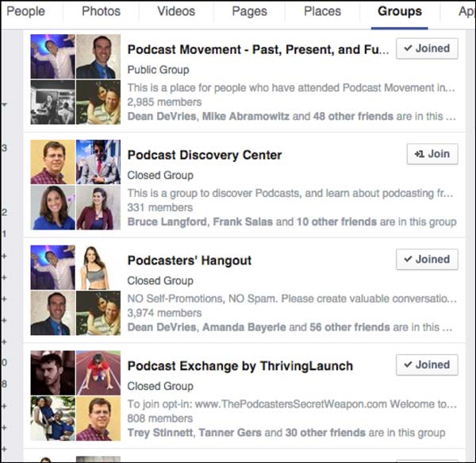
Task: Click '331 members' text
Action: click(x=160, y=207)
